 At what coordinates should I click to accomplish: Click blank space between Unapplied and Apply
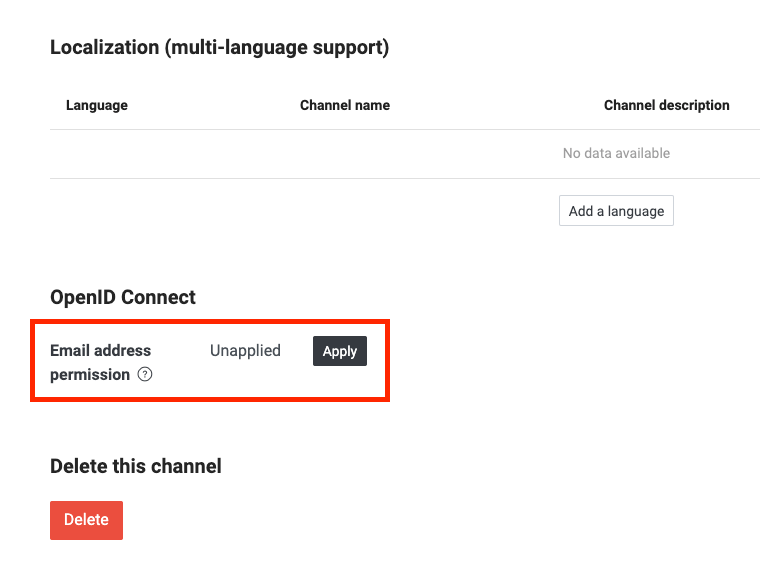(297, 351)
